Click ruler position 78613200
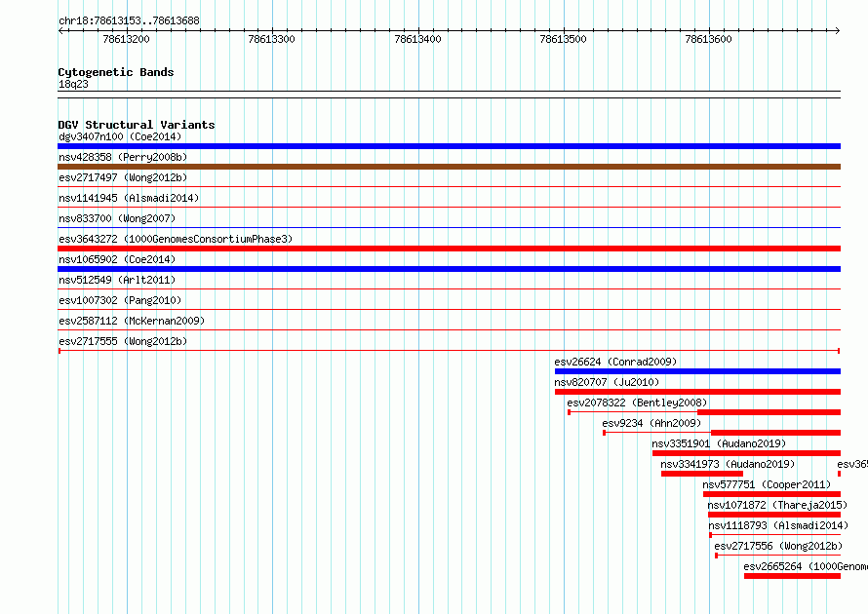The height and width of the screenshot is (614, 868). point(126,39)
